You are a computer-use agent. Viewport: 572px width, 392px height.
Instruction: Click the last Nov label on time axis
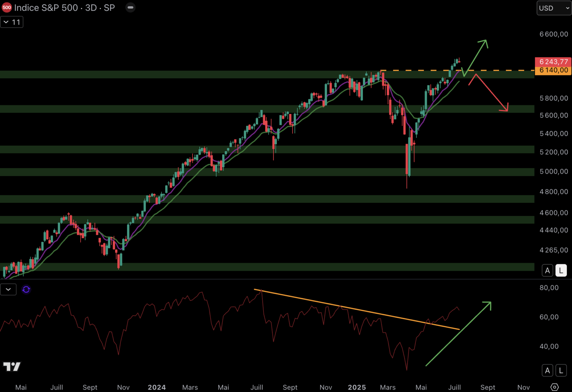pyautogui.click(x=523, y=387)
